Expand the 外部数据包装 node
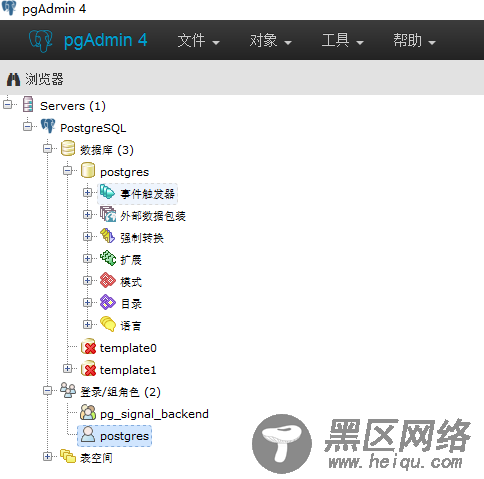This screenshot has width=484, height=479. click(87, 214)
